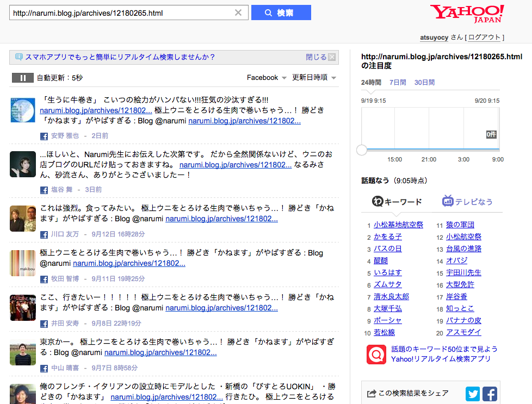Open 川口 友万's profile thumbnail
This screenshot has height=404, width=532.
click(23, 219)
